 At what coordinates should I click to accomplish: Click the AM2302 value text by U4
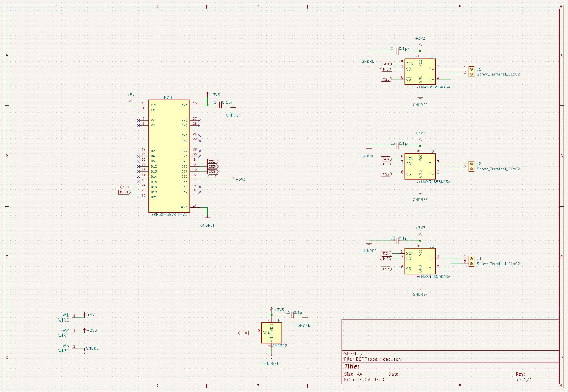pos(280,346)
